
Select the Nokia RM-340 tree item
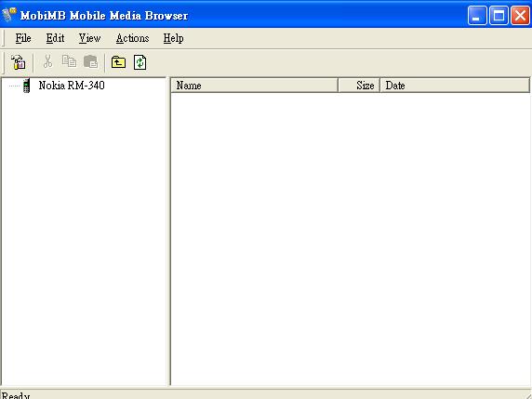pyautogui.click(x=72, y=86)
